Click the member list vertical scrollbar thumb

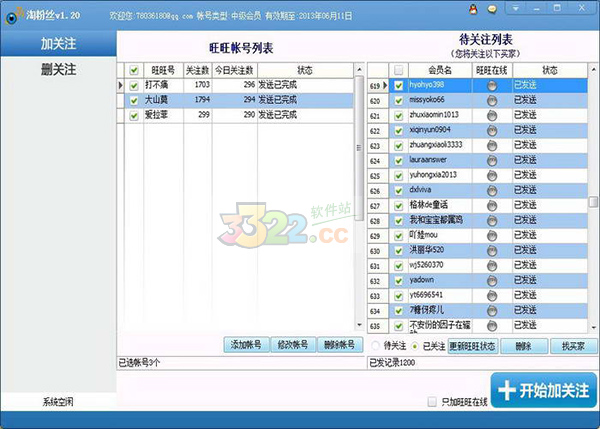point(593,202)
